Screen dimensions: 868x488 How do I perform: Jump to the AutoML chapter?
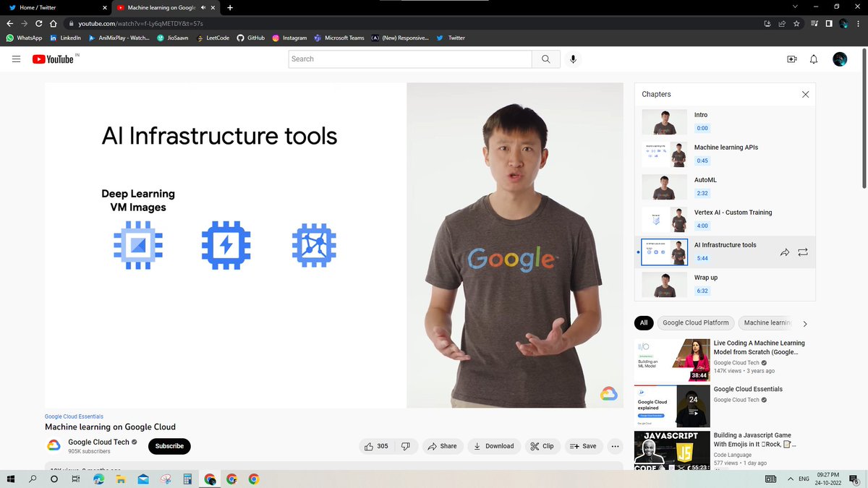725,187
